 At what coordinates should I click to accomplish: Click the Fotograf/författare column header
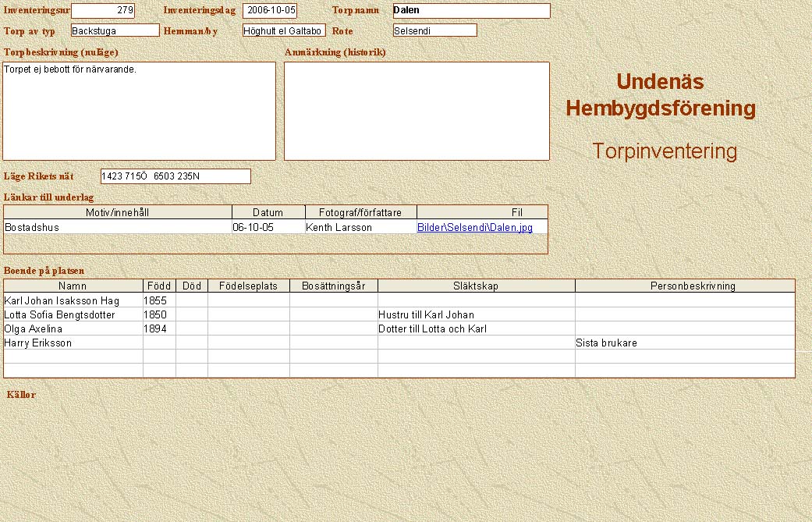(360, 212)
